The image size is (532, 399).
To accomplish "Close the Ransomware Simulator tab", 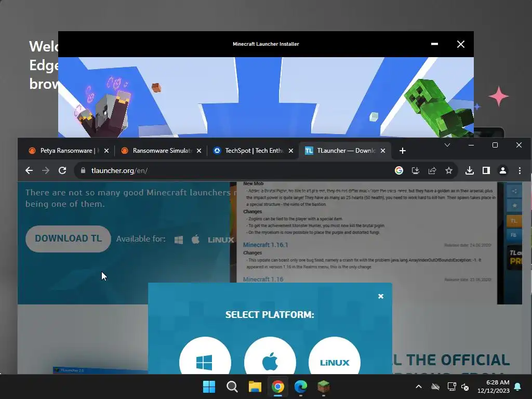I will [199, 151].
